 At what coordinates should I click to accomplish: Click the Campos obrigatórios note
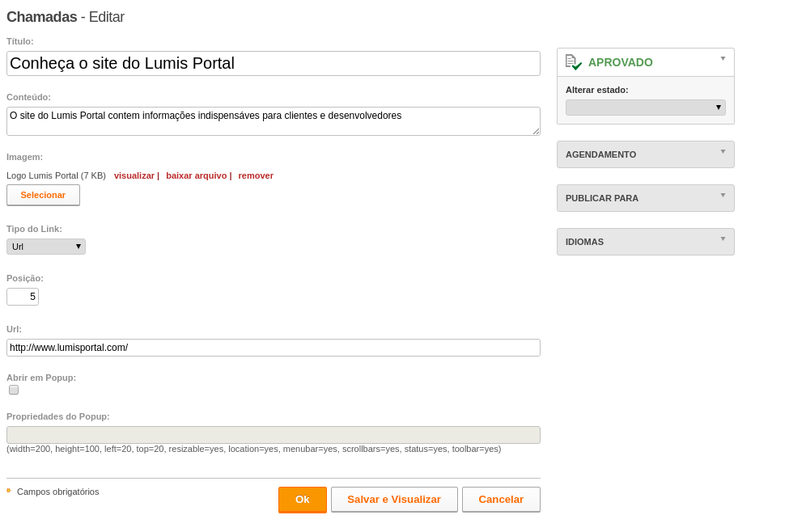58,492
